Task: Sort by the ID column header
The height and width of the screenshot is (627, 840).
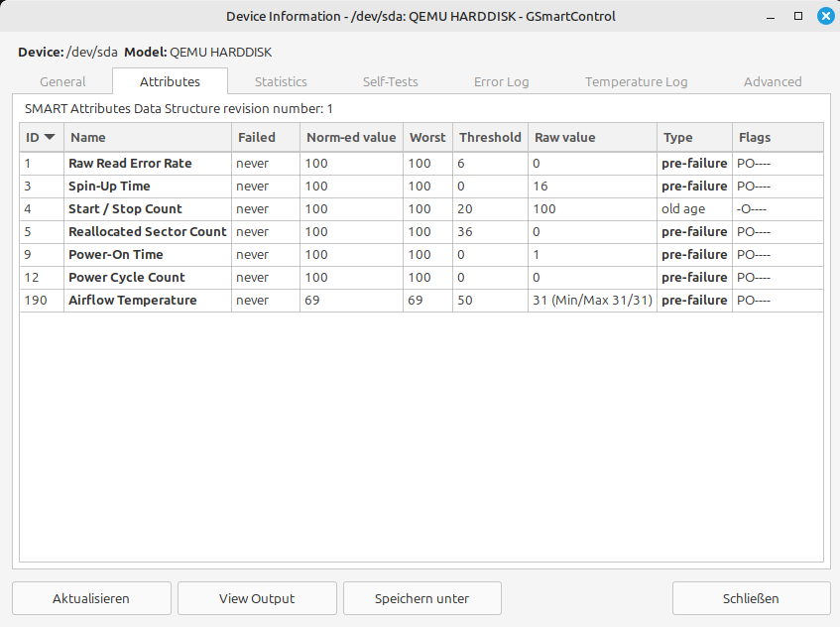Action: point(42,137)
